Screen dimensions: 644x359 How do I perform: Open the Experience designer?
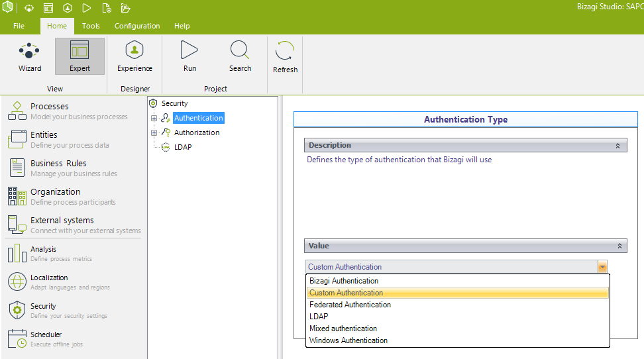pos(134,57)
